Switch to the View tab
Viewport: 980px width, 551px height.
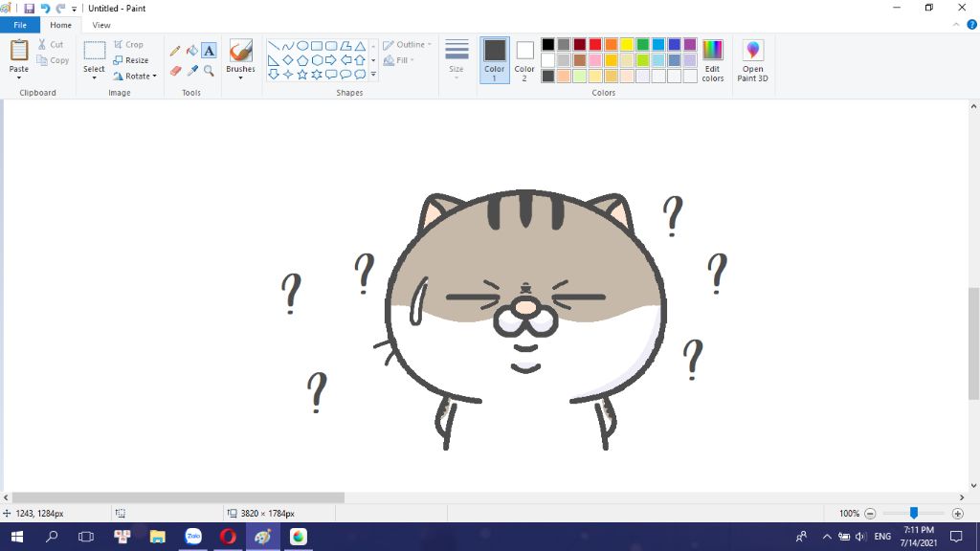pyautogui.click(x=101, y=25)
